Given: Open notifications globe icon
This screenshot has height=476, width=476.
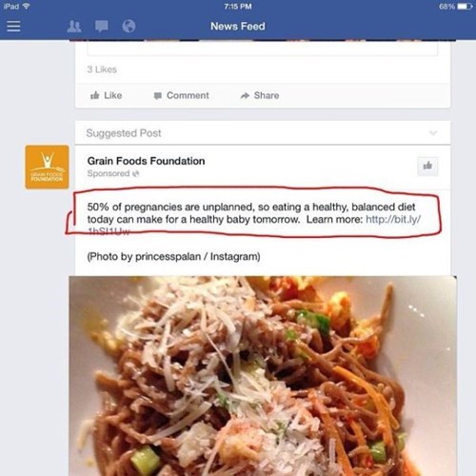Looking at the screenshot, I should [x=129, y=27].
